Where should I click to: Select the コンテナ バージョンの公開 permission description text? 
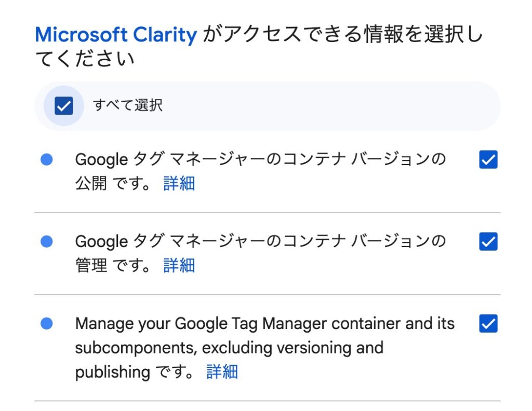(260, 171)
